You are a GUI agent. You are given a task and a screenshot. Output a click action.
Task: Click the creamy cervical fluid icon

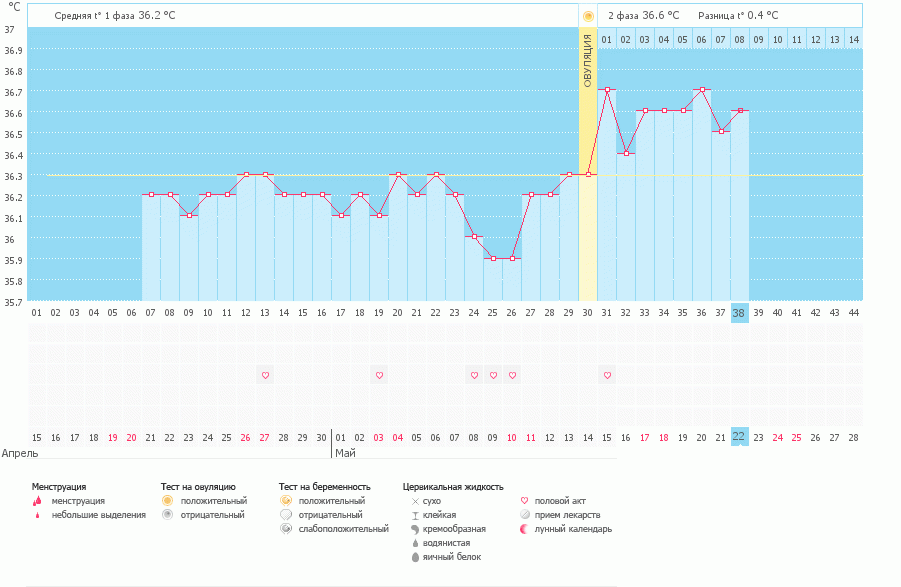point(415,529)
